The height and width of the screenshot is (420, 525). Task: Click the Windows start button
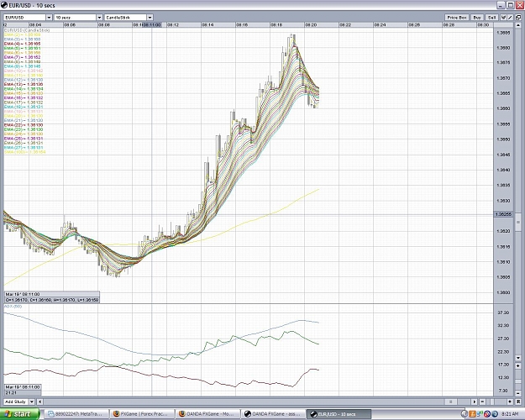tap(20, 414)
